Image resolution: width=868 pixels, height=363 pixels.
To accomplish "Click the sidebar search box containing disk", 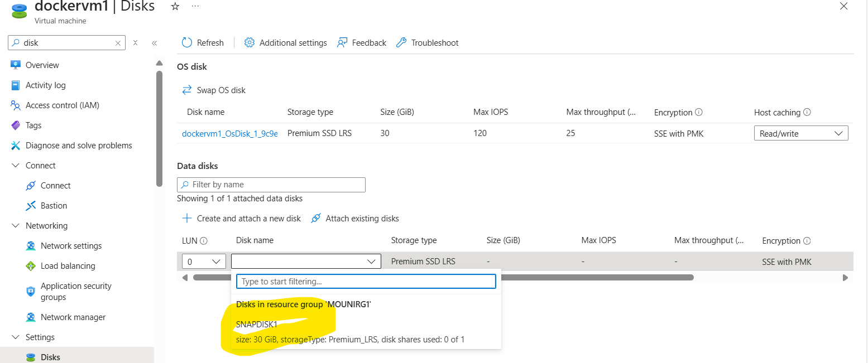I will point(67,43).
